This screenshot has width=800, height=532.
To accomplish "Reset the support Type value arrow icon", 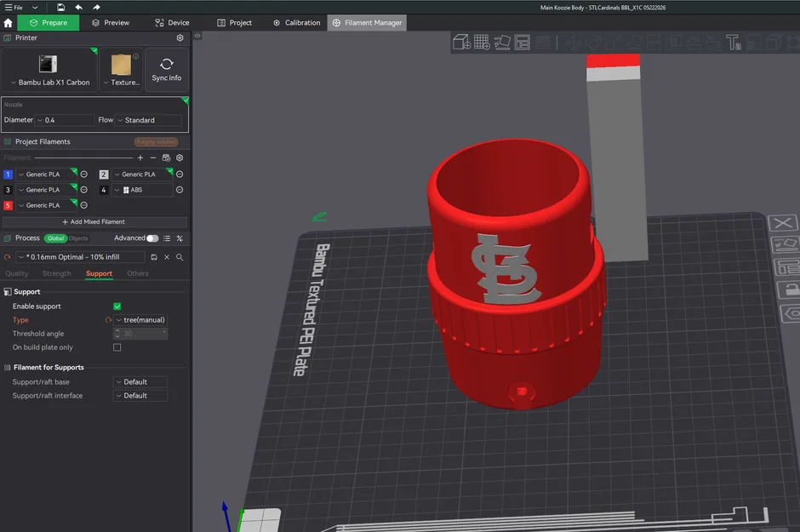I will 108,320.
